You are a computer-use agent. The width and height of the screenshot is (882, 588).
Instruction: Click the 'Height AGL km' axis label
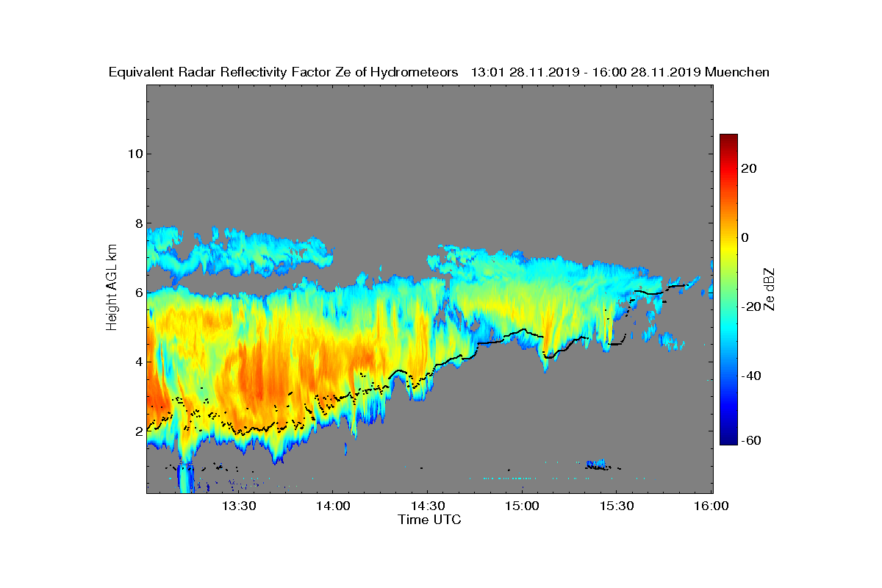pyautogui.click(x=112, y=287)
